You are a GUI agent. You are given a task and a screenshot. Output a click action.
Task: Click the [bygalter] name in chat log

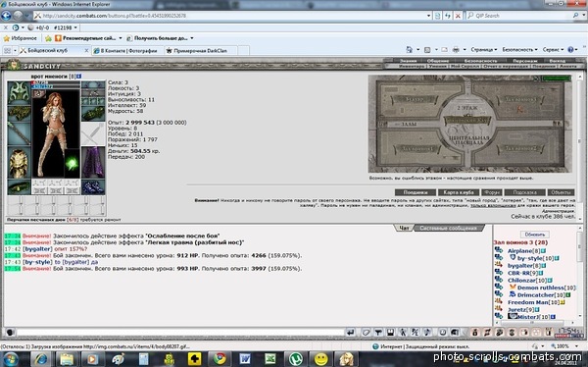pos(37,249)
